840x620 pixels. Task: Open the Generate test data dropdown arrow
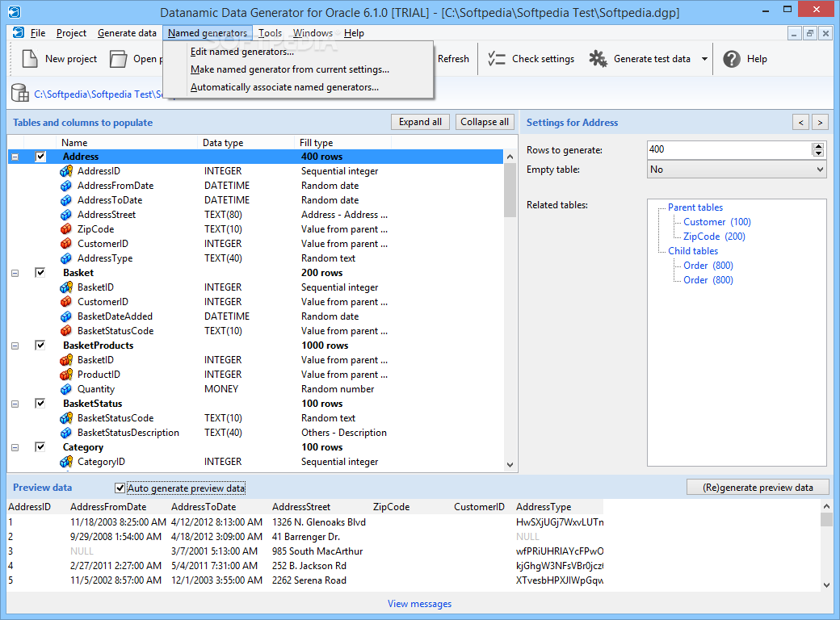tap(704, 59)
